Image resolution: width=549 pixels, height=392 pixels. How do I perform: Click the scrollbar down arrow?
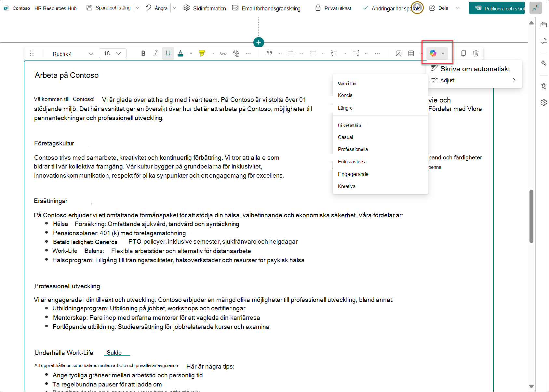[531, 386]
